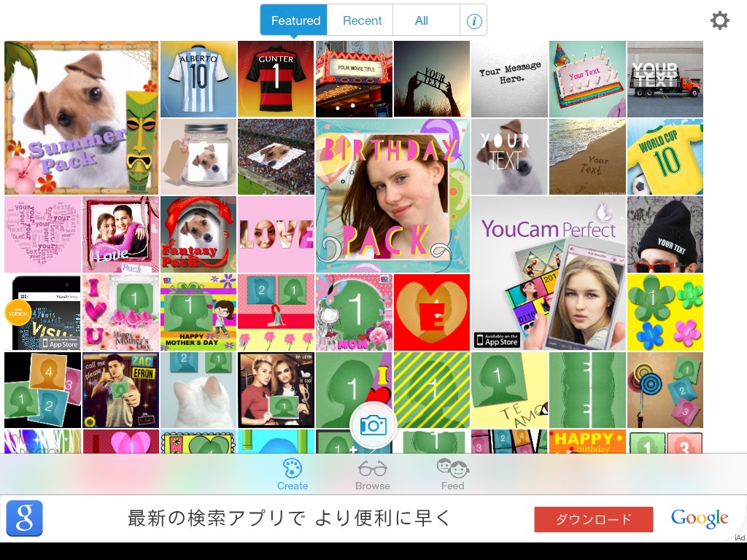Choose the ALBERTO 10 jersey template
This screenshot has width=747, height=560.
coord(198,79)
